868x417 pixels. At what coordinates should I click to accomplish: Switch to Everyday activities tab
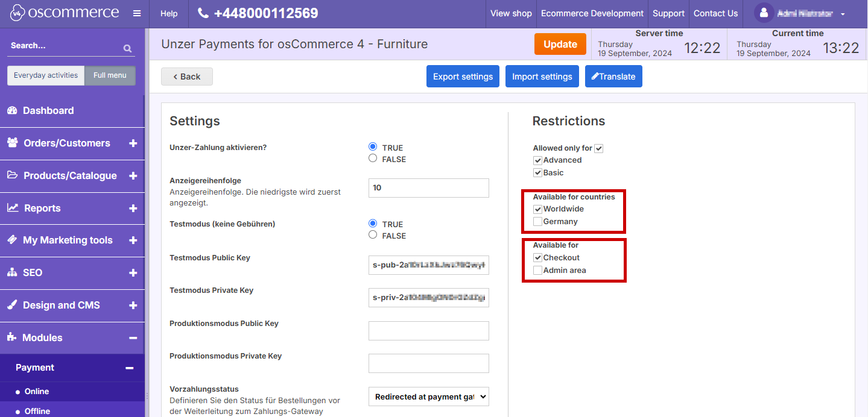pos(46,75)
